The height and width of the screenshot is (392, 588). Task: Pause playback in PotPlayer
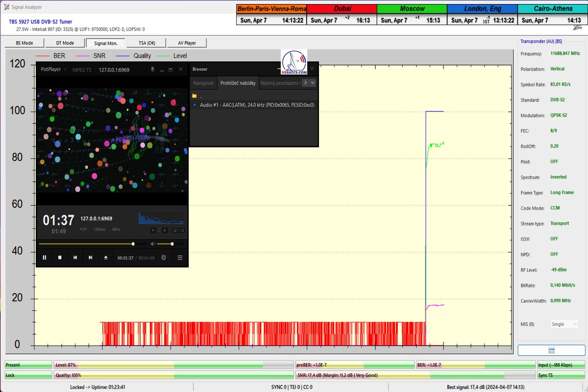click(44, 258)
